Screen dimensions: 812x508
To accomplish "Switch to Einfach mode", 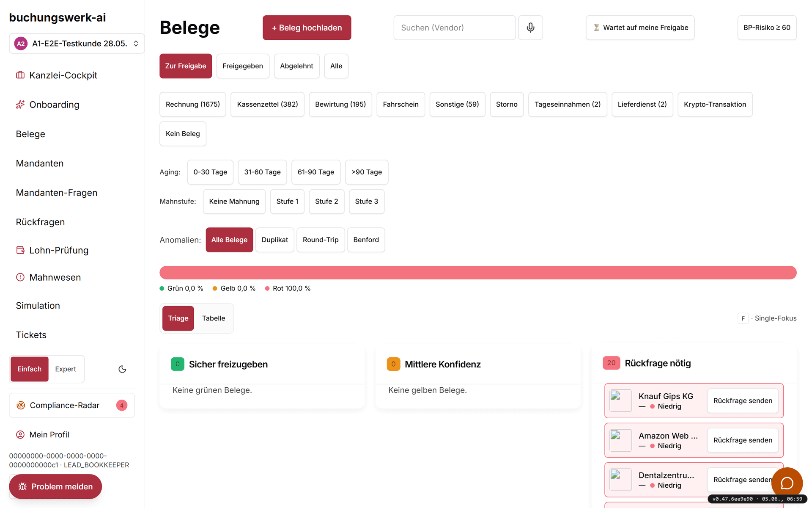I will [30, 369].
